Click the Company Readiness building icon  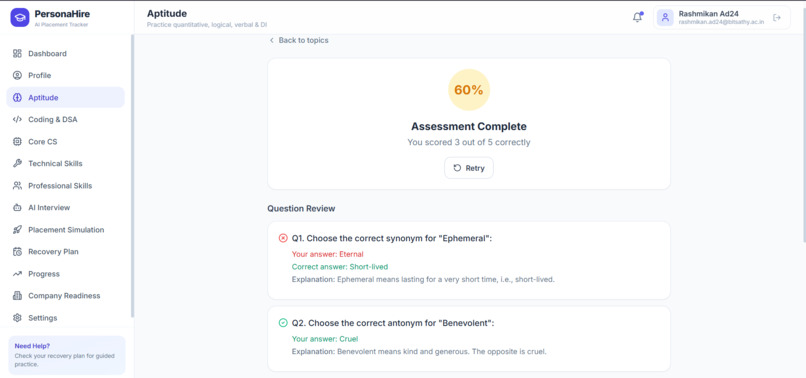pyautogui.click(x=17, y=296)
